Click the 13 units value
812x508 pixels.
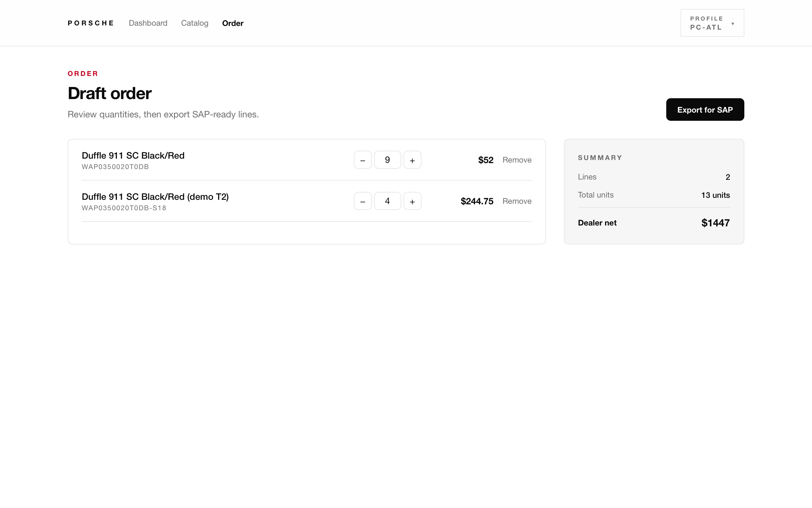[715, 195]
